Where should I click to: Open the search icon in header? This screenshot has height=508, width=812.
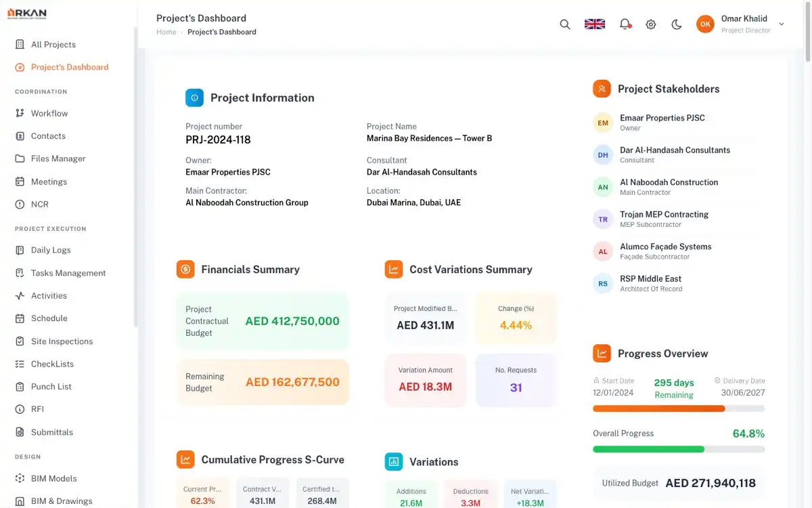coord(565,24)
